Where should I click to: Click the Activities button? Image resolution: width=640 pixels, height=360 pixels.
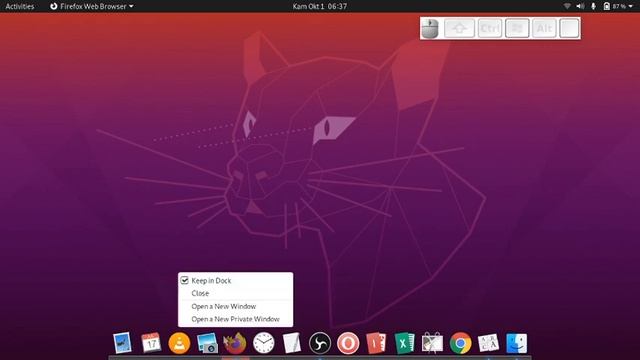[20, 6]
